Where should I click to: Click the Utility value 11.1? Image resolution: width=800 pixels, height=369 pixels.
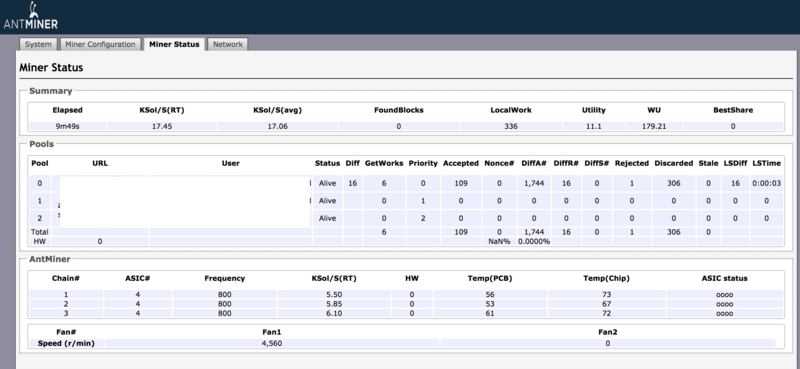(593, 126)
